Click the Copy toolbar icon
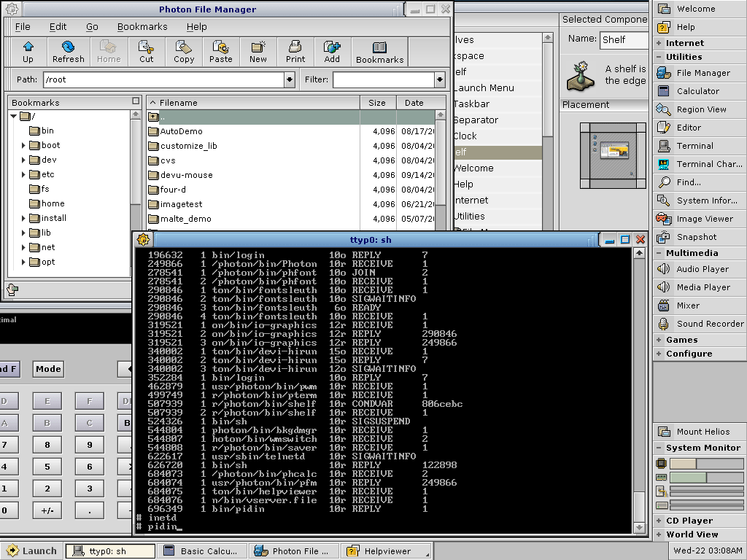This screenshot has height=560, width=747. 184,52
